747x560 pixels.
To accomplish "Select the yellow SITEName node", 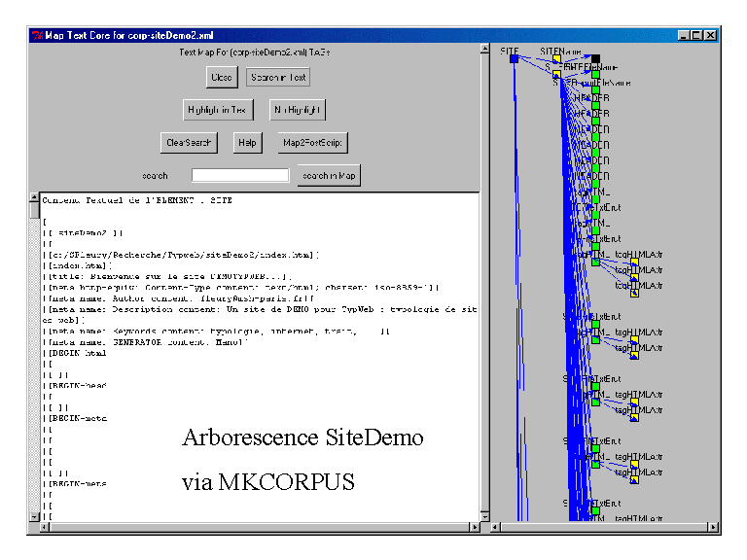I will 556,58.
